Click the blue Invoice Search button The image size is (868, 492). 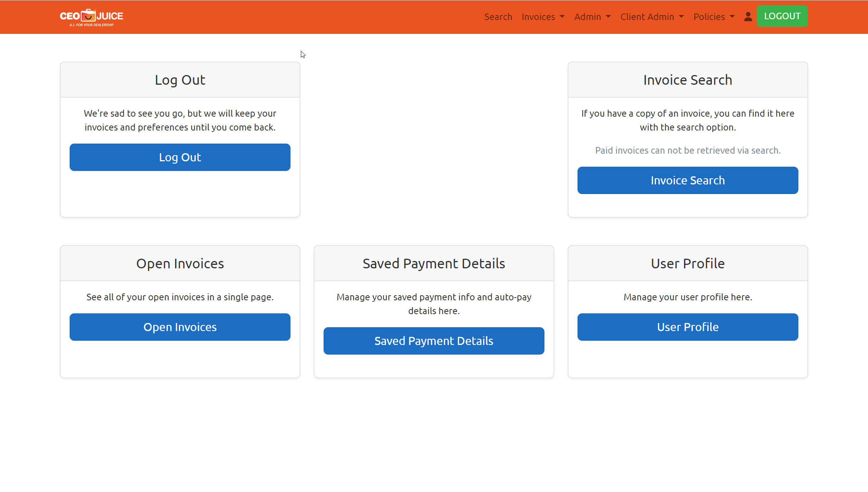688,180
